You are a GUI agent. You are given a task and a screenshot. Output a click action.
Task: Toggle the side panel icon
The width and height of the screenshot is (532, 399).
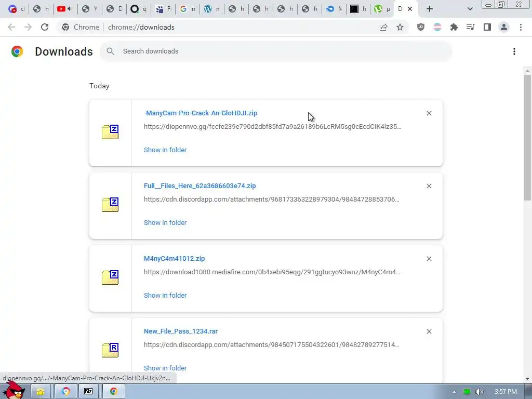click(x=487, y=27)
